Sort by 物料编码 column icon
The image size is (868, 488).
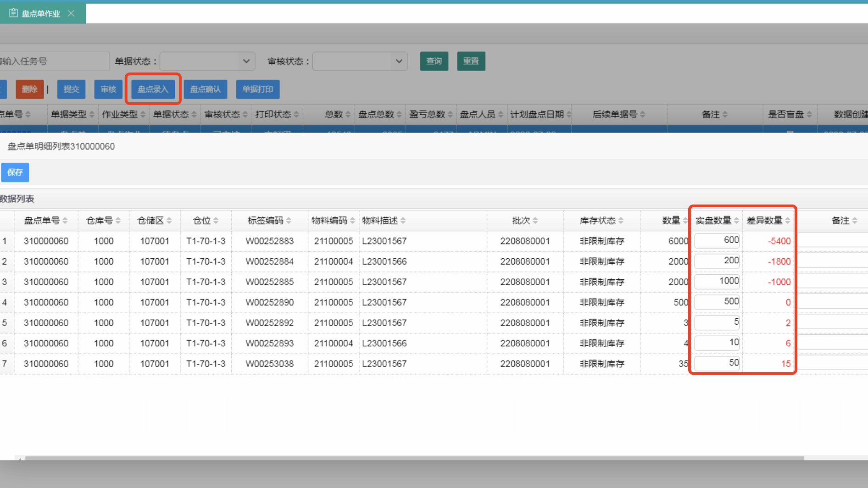click(352, 221)
